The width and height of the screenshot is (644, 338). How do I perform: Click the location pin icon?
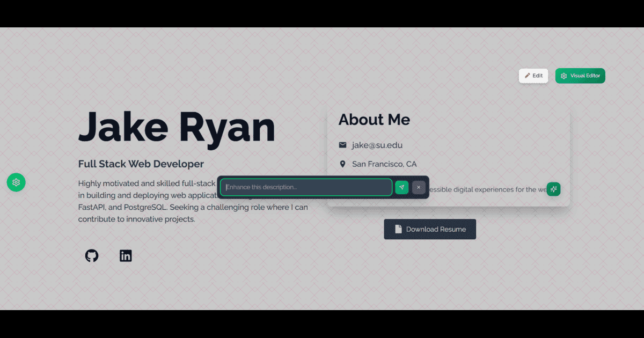[342, 164]
